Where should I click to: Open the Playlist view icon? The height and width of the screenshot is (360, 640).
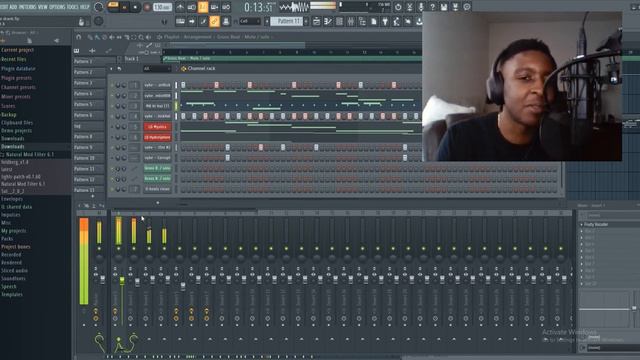click(316, 21)
